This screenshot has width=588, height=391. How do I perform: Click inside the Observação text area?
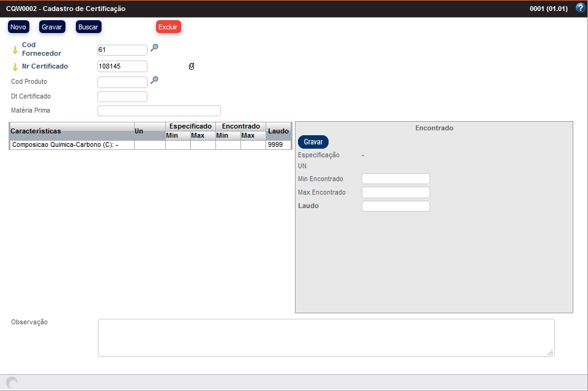coord(326,337)
